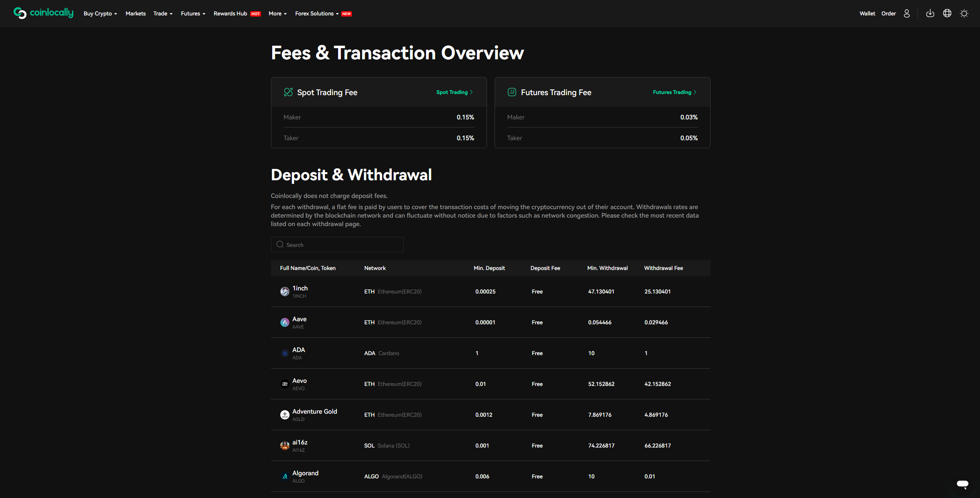Click the Aevo coin icon
Image resolution: width=980 pixels, height=498 pixels.
(x=285, y=384)
